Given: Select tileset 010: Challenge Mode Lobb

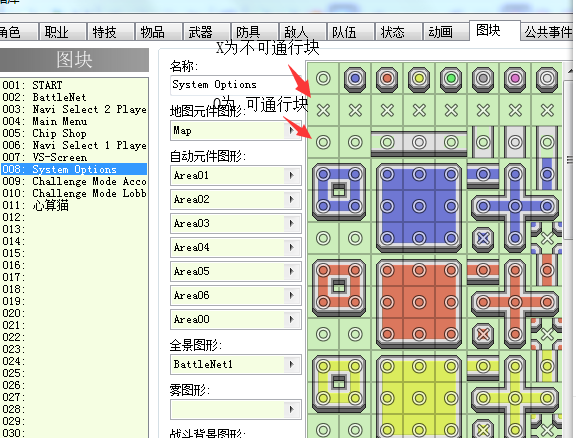Looking at the screenshot, I should (x=74, y=193).
